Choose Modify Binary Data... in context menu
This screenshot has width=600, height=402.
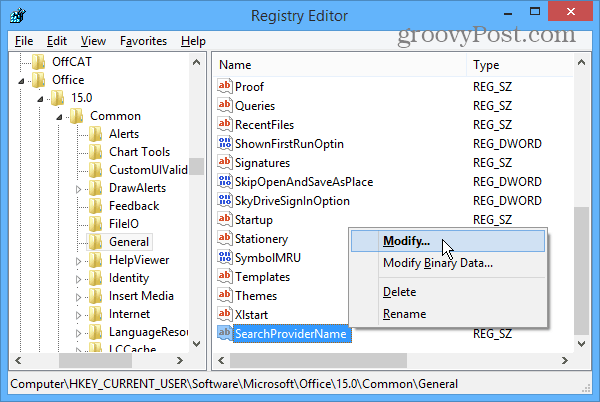tap(448, 263)
